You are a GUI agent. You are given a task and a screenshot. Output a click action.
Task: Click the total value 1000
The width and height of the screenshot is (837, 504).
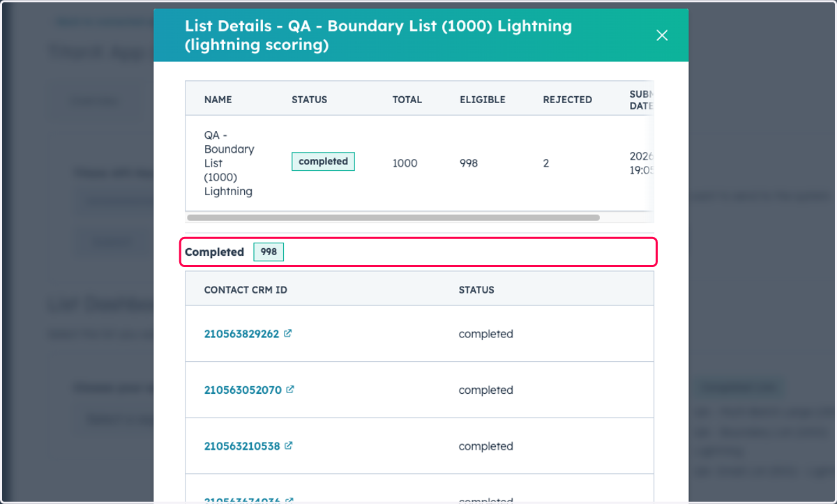click(x=405, y=163)
